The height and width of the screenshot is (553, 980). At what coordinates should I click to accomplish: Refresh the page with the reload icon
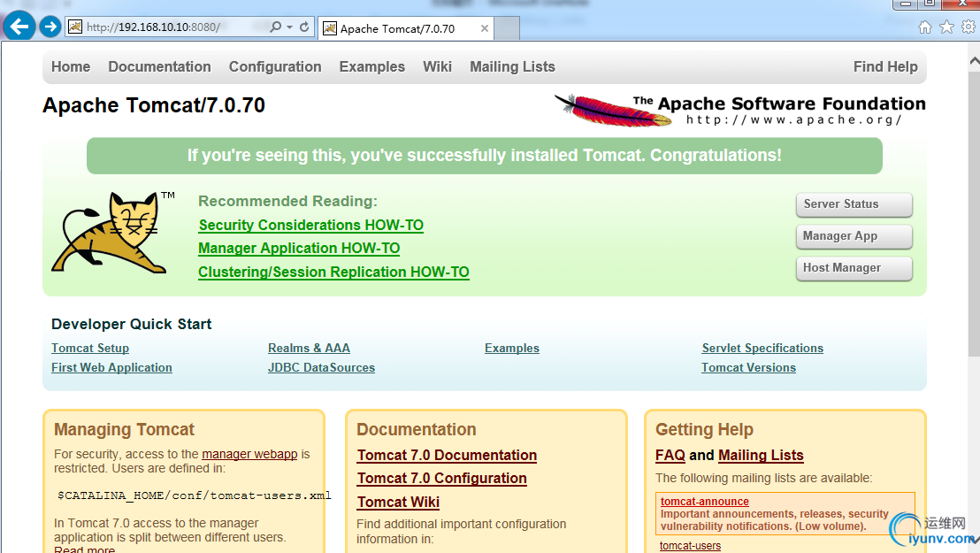pos(304,27)
